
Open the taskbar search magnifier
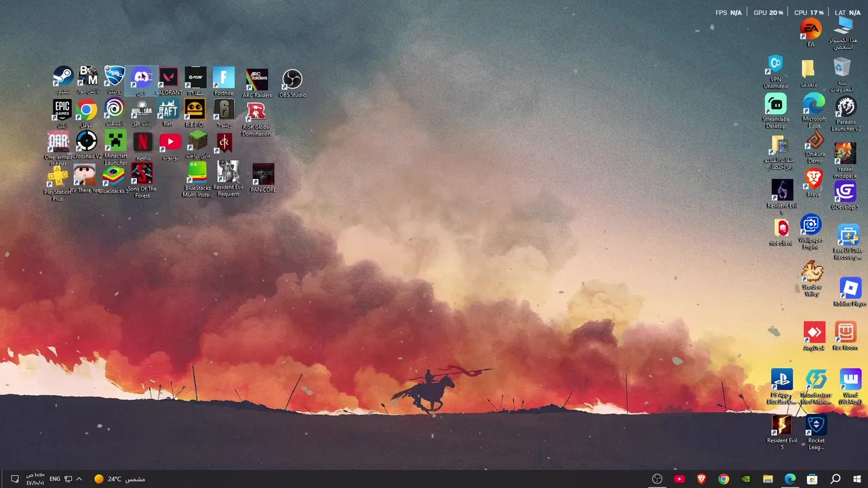click(x=835, y=479)
